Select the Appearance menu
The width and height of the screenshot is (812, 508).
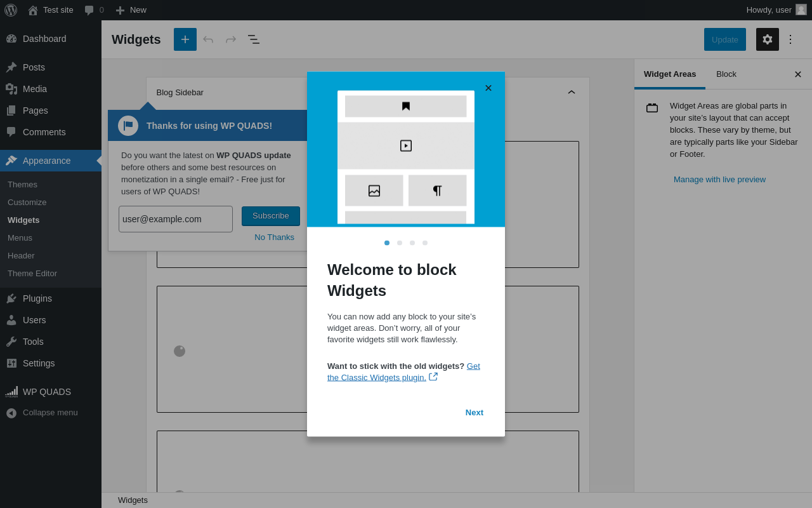(51, 161)
